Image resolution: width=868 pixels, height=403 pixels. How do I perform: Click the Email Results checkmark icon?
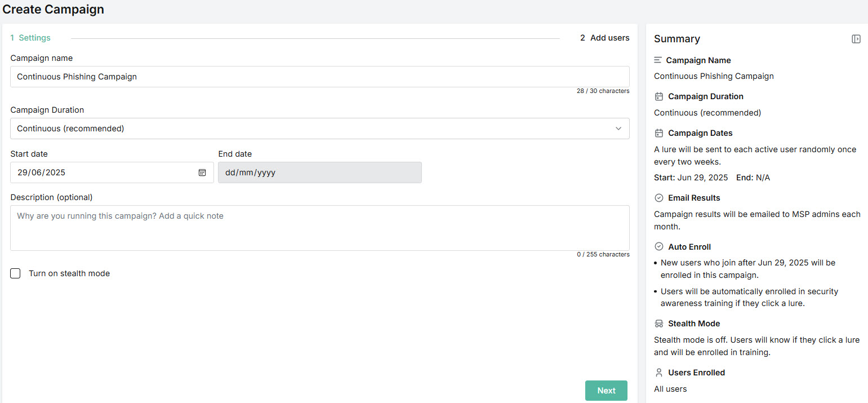658,198
